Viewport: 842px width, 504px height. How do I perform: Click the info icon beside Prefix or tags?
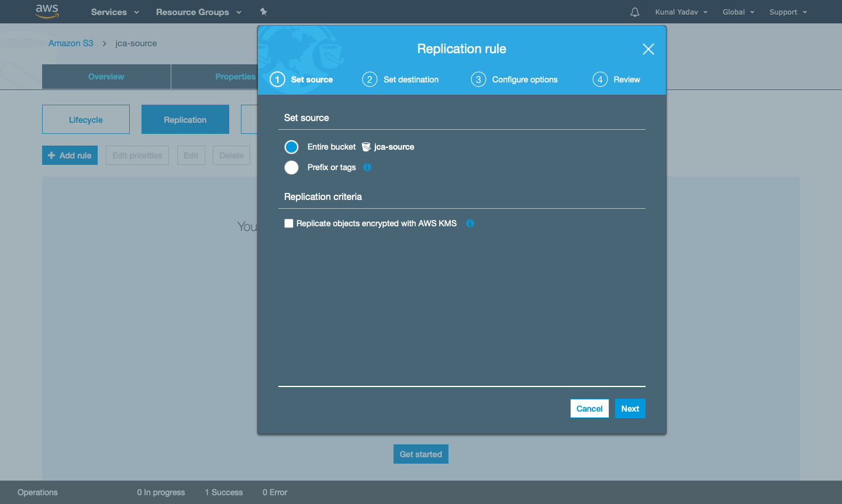tap(367, 167)
